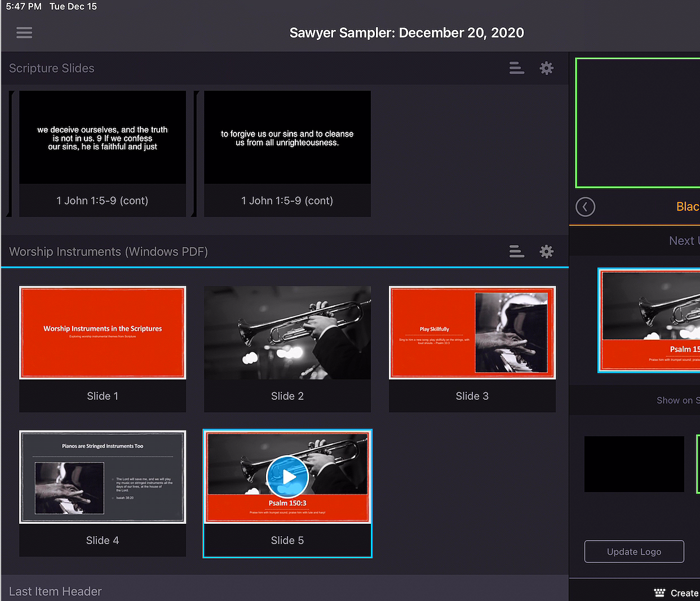Click the keyboard icon beside Create
This screenshot has height=601, width=700.
659,593
